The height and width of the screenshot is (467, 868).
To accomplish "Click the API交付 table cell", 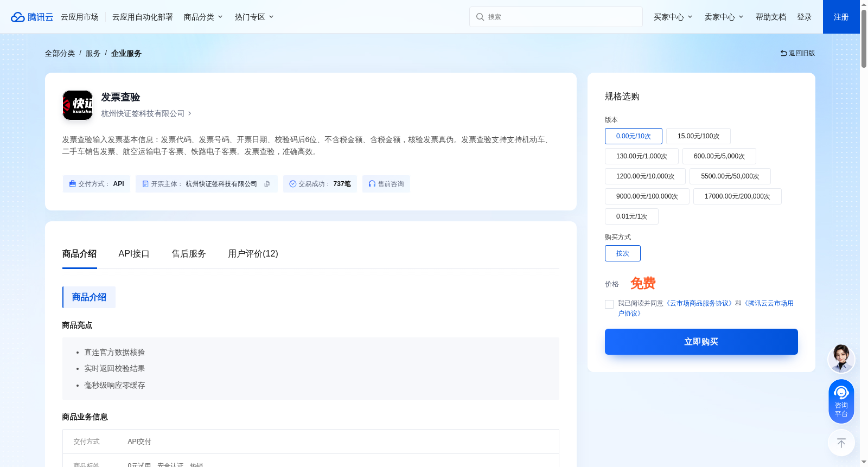I will point(139,442).
